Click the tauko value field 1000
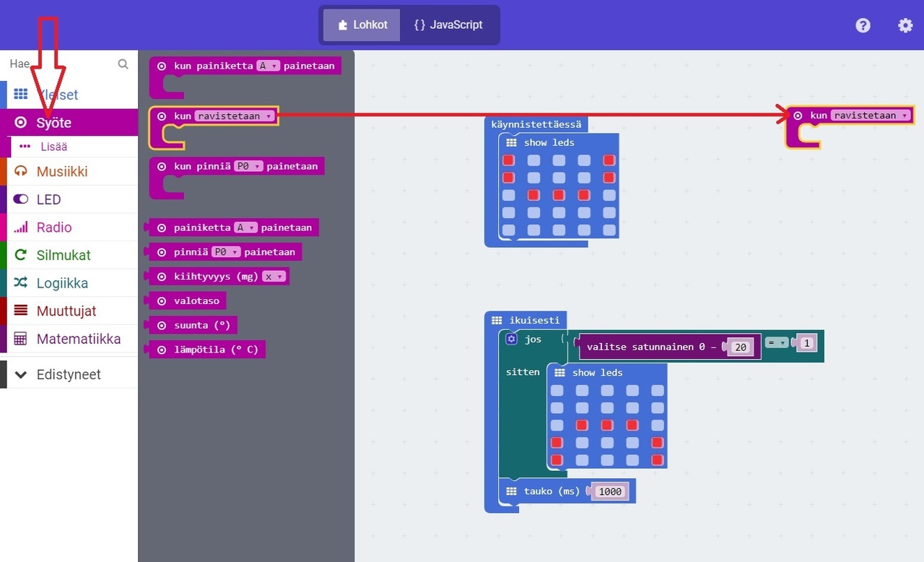The image size is (924, 562). click(610, 491)
